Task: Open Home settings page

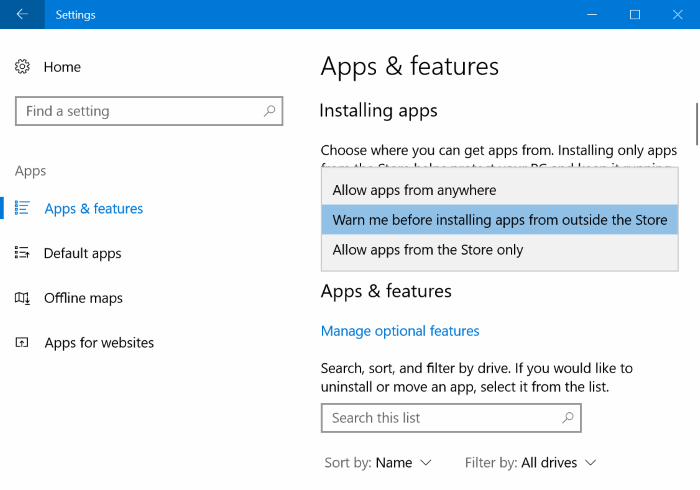Action: point(62,67)
